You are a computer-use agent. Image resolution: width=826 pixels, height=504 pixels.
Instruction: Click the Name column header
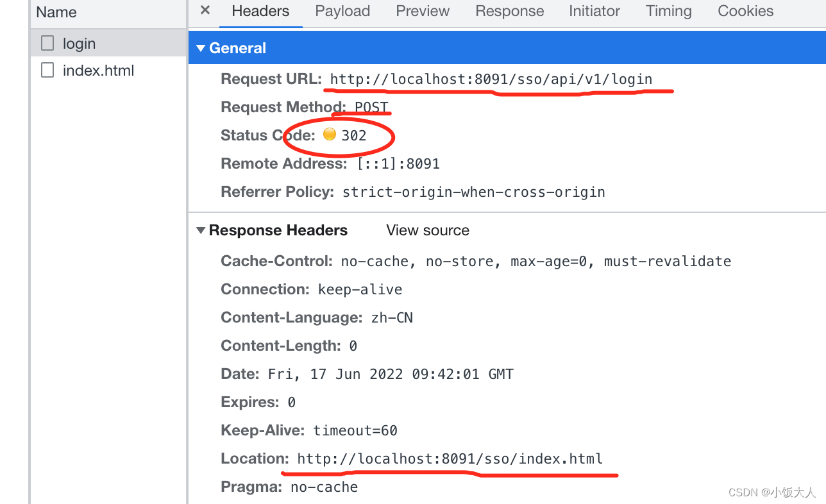click(56, 12)
